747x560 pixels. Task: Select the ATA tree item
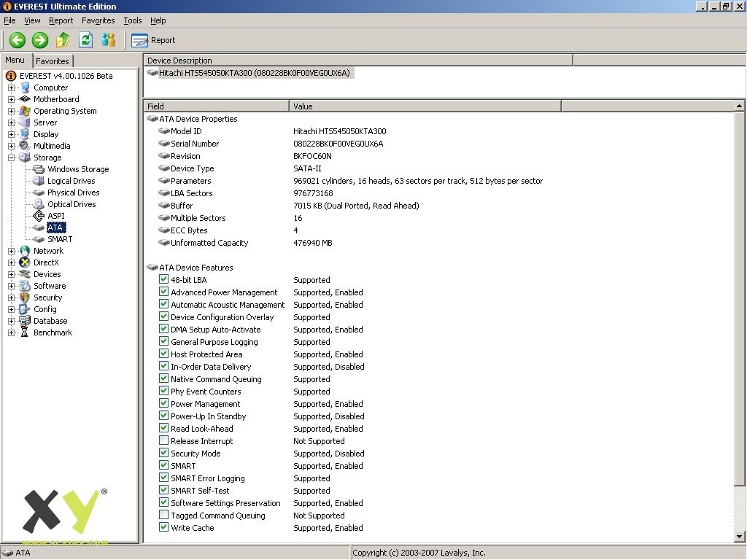(55, 227)
